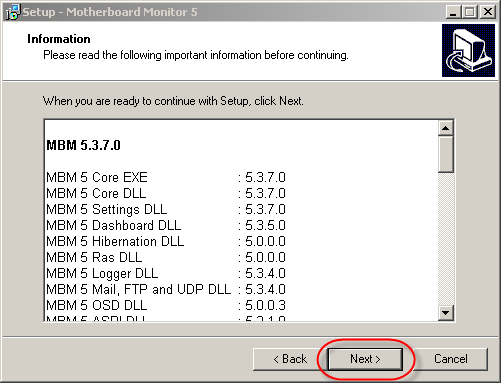Close the Setup window
The width and height of the screenshot is (501, 383).
tap(487, 12)
